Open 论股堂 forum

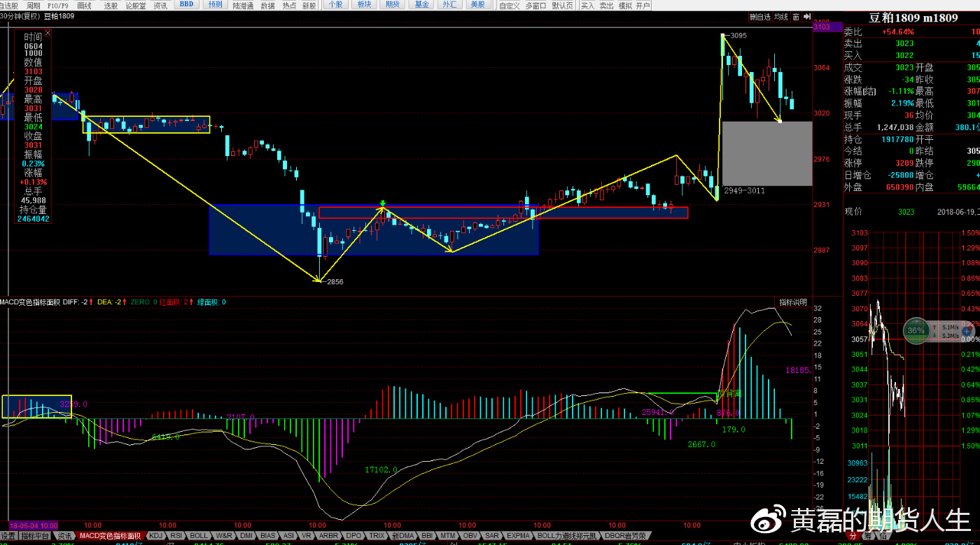click(x=136, y=5)
